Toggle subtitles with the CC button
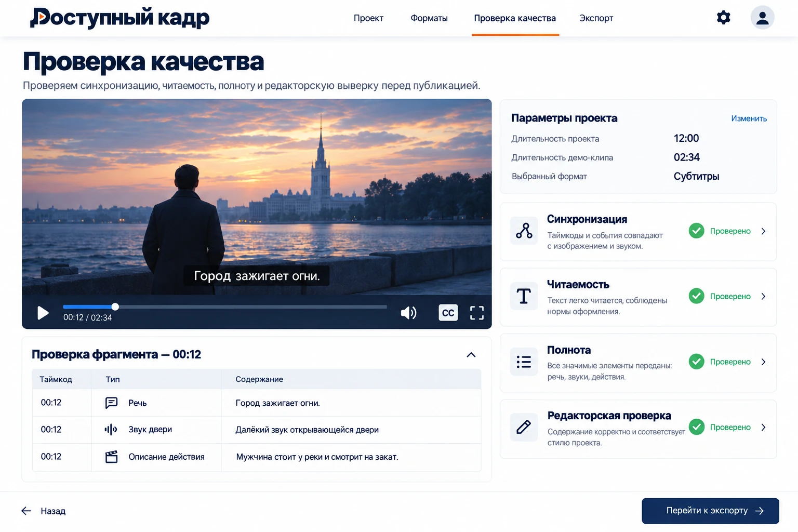This screenshot has width=798, height=532. [448, 313]
